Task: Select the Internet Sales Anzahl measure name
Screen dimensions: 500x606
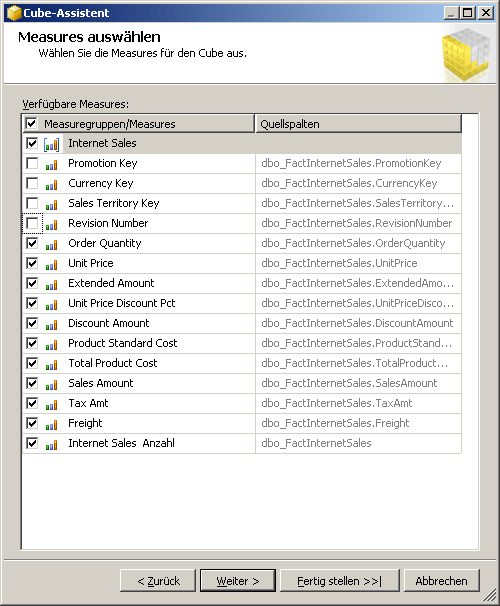Action: point(121,443)
